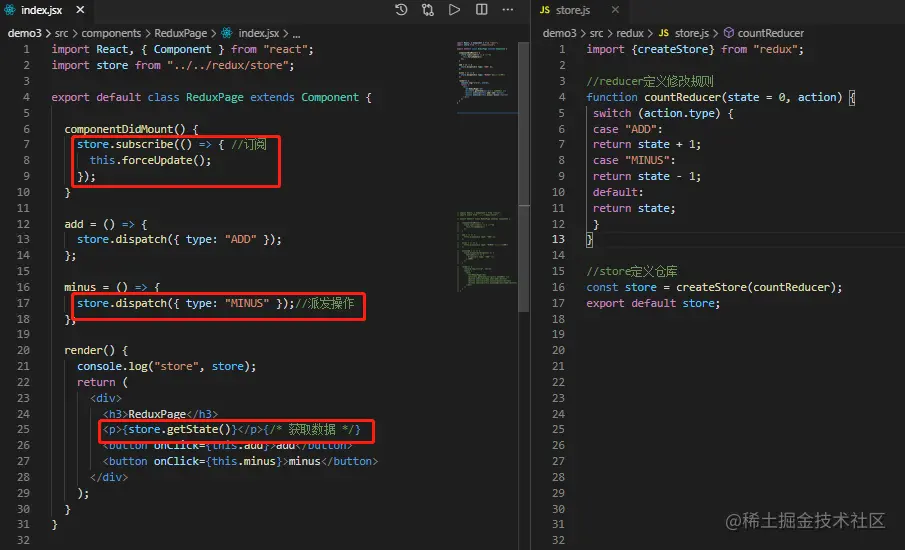
Task: Click 'return state - 1;' line
Action: pyautogui.click(x=647, y=176)
